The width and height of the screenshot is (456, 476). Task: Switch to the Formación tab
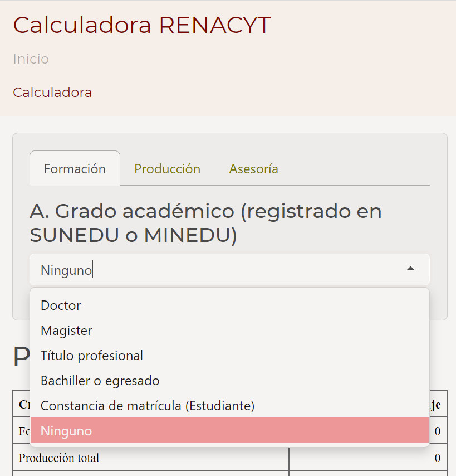click(75, 168)
